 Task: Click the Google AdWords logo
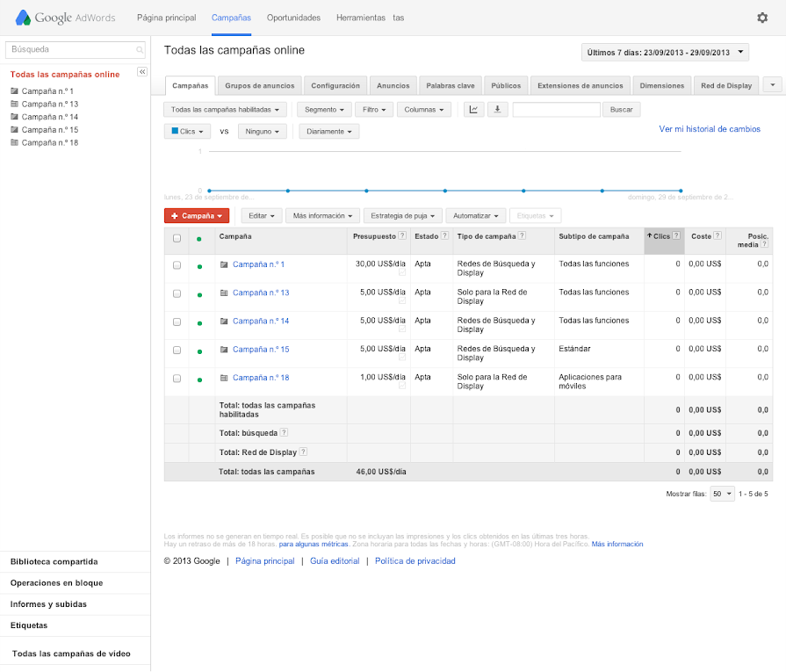click(x=68, y=18)
